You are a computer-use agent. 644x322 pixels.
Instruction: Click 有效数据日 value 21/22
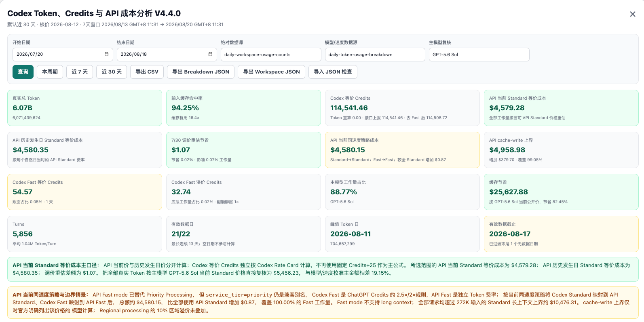[181, 234]
